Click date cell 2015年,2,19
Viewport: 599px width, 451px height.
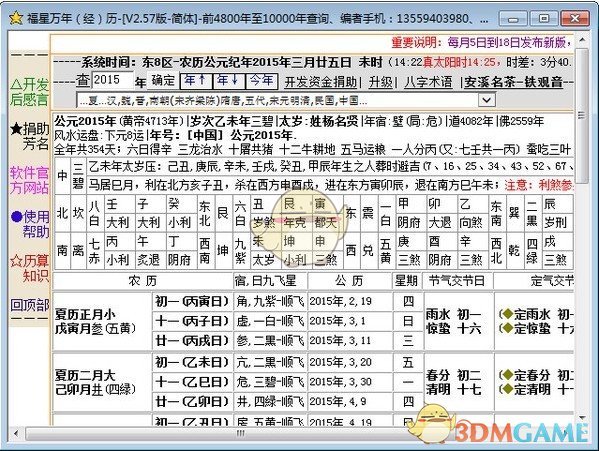350,302
